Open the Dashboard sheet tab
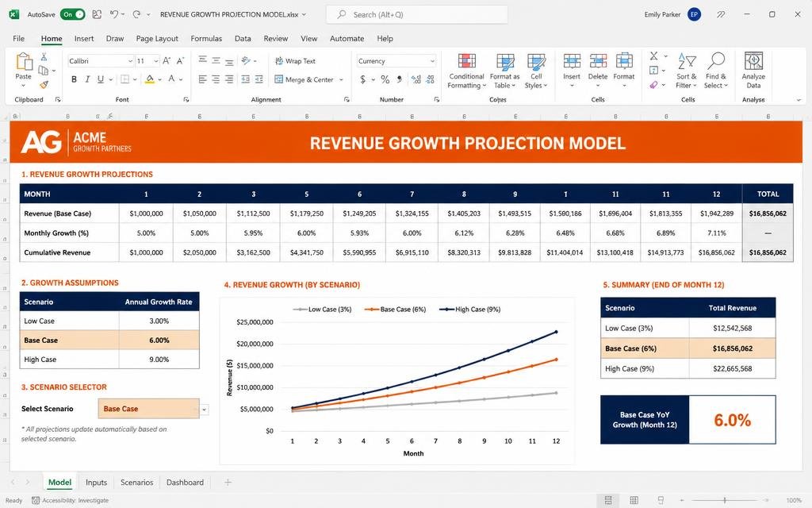The height and width of the screenshot is (508, 812). pos(185,483)
